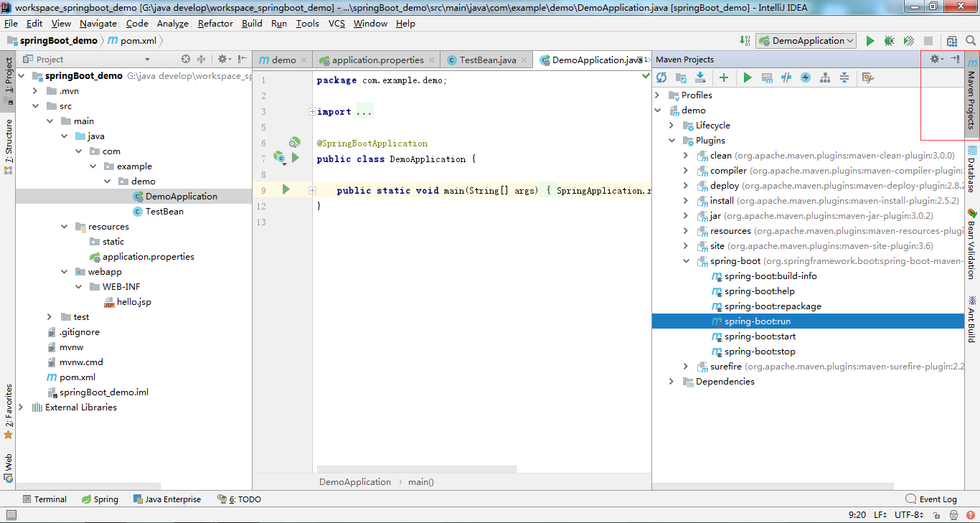Click run gutter icon beside main method

click(x=286, y=189)
